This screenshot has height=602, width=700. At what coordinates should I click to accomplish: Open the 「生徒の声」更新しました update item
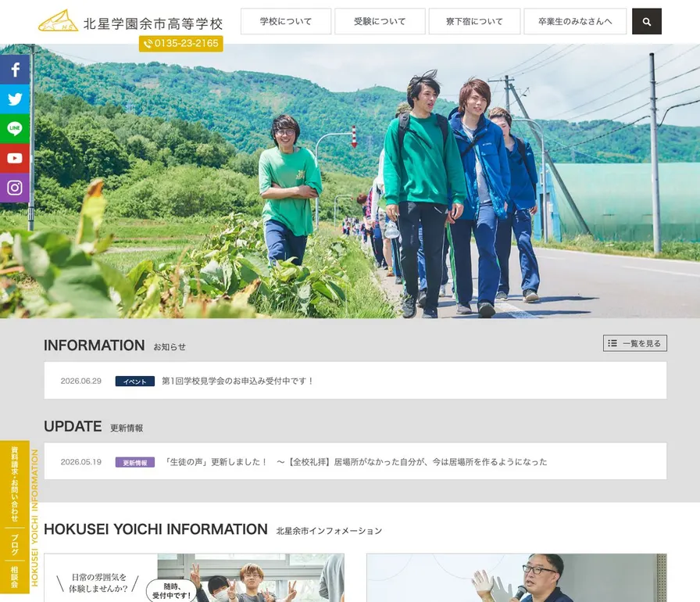click(355, 461)
